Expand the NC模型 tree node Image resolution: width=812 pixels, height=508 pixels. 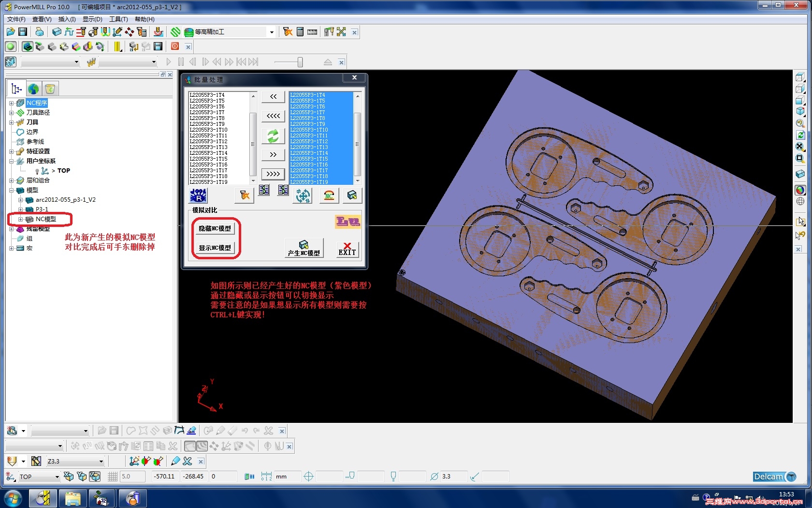[x=20, y=219]
